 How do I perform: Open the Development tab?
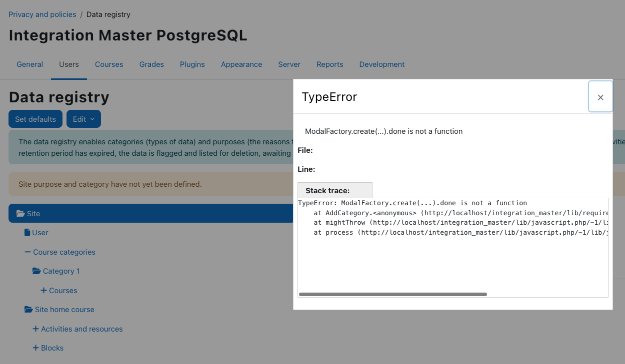pos(382,64)
